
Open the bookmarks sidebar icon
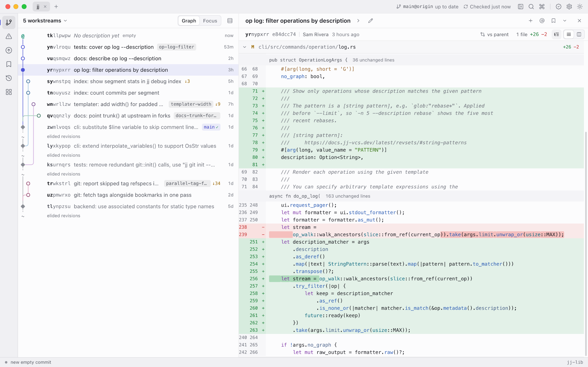(x=9, y=64)
